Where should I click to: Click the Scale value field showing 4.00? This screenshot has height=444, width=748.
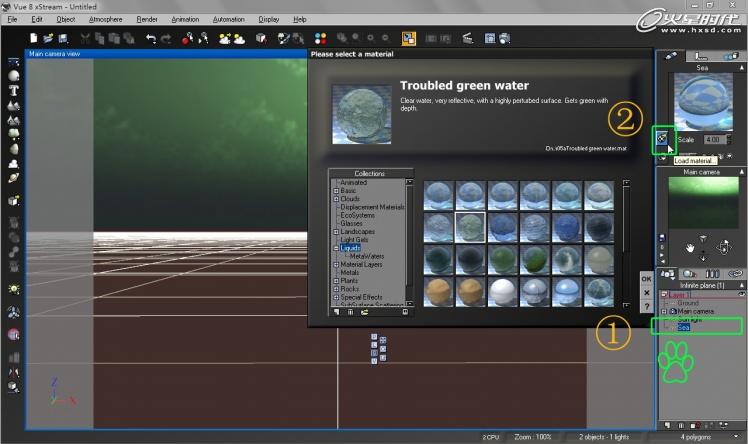713,139
